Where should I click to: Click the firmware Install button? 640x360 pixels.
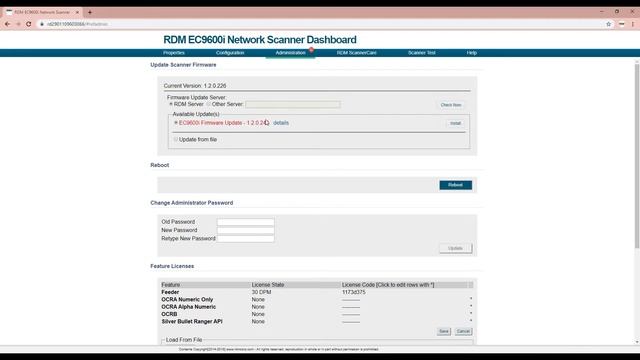coord(455,123)
